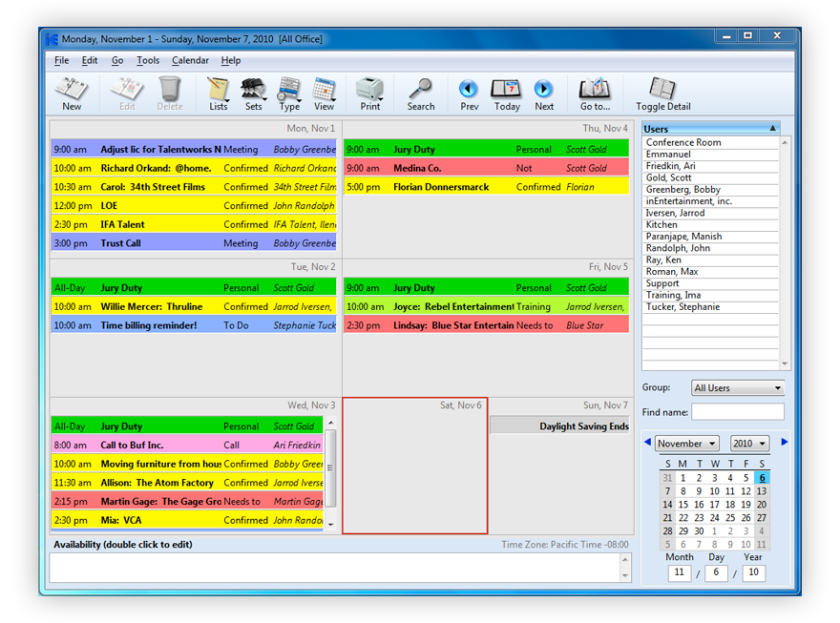This screenshot has width=840, height=623.
Task: Select Randolph, John in Users list
Action: tap(710, 248)
